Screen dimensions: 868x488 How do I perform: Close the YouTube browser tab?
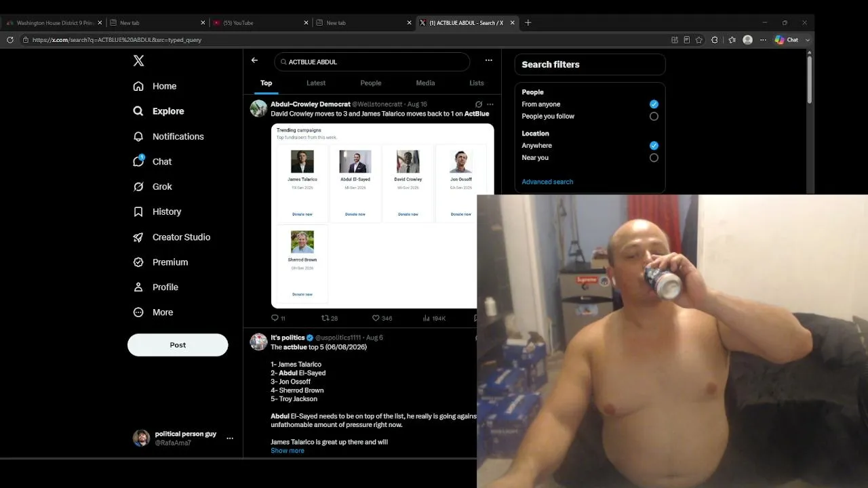(307, 23)
